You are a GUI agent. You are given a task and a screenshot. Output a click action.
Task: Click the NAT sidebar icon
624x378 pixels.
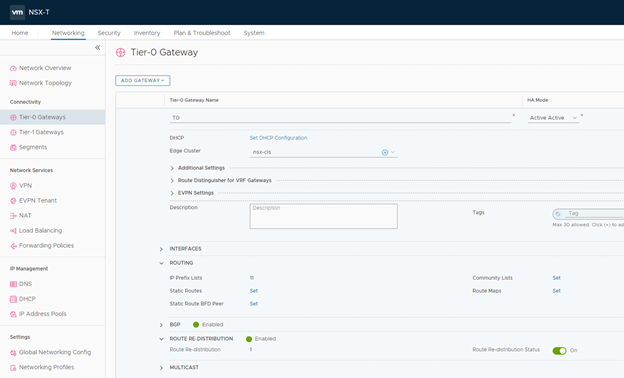(13, 216)
